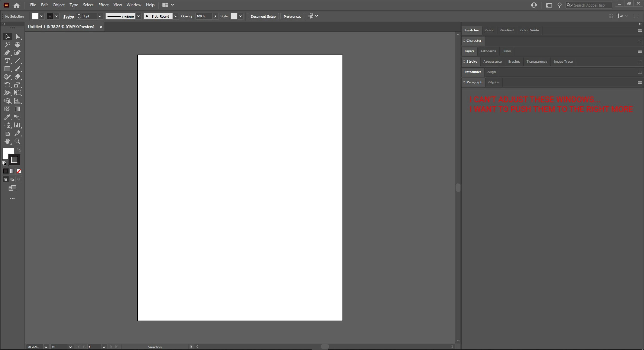Screen dimensions: 644x350
Task: Select the Eyedropper tool
Action: tap(7, 117)
